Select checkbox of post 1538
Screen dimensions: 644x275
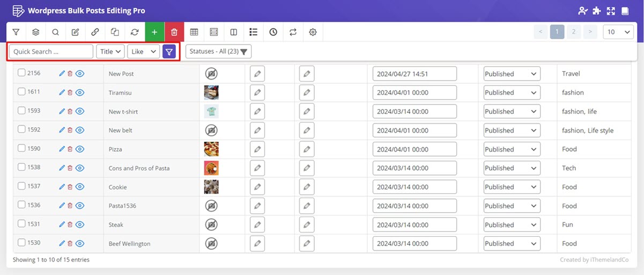21,167
